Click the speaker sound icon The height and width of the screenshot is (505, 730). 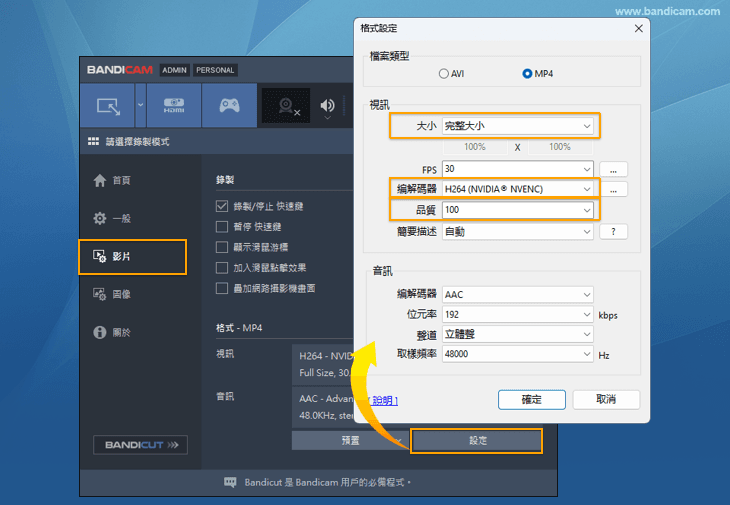[x=327, y=106]
